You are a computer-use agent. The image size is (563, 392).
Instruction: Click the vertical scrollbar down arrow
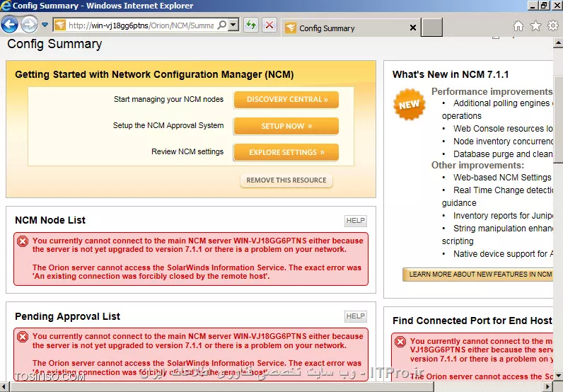tap(558, 376)
